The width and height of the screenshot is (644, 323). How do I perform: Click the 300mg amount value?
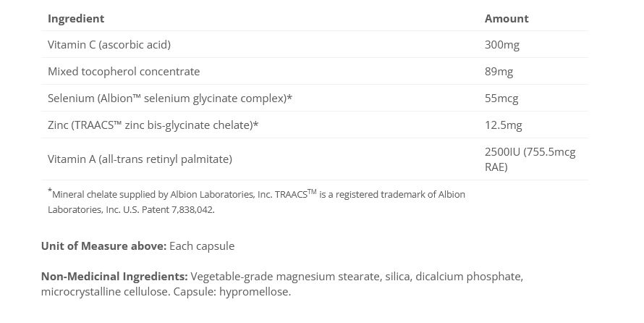[502, 45]
